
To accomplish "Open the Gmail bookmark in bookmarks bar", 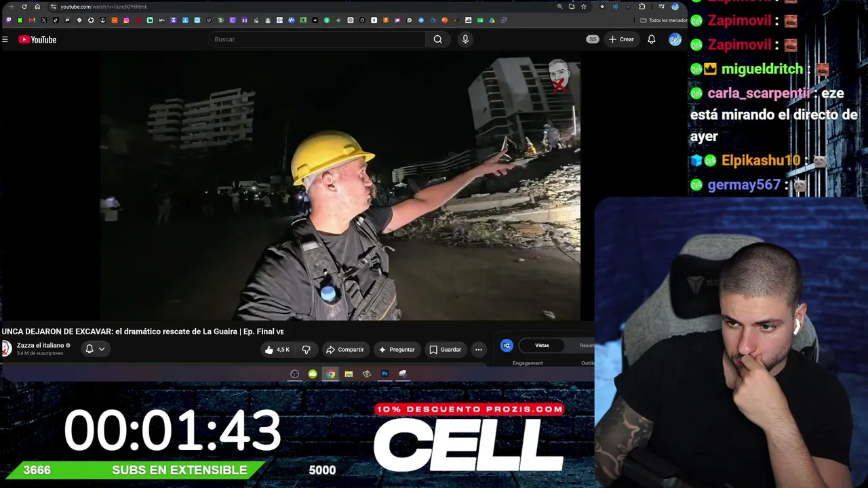I will tap(32, 20).
